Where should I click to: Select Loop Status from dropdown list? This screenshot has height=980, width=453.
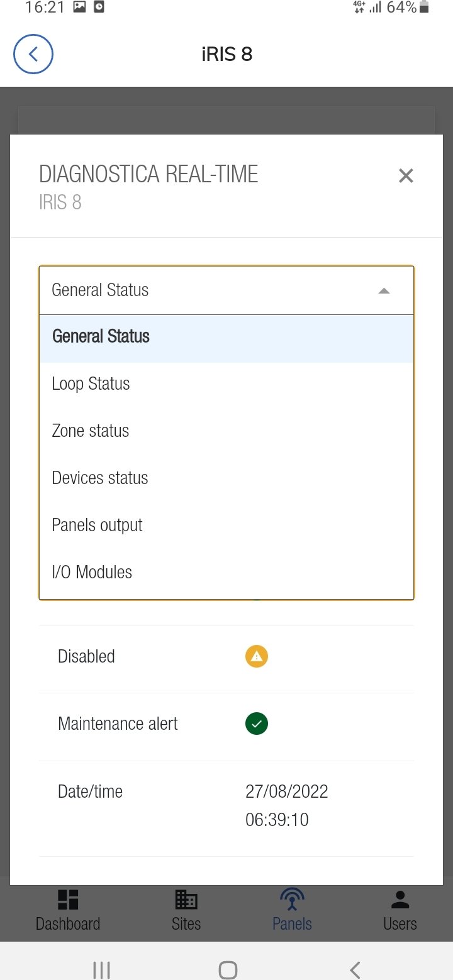coord(91,383)
